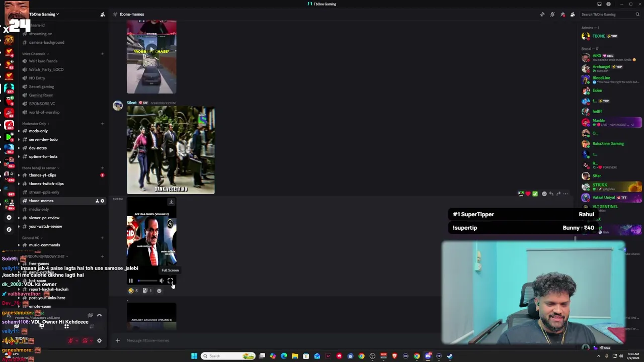Collapse the General VC category
Screen dimensions: 644x362
(31, 238)
